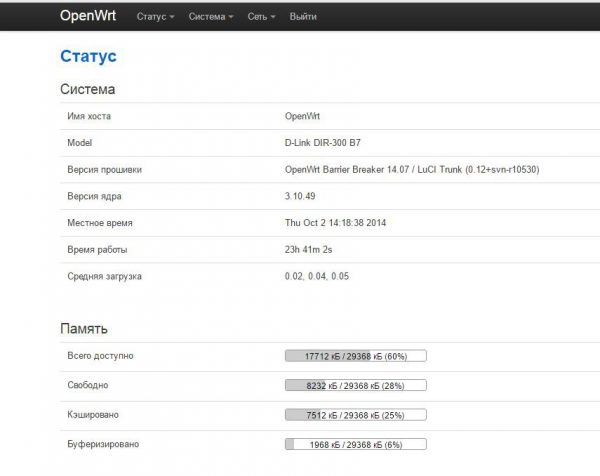Click the Время работы label
Screen dimensions: 600x476
[97, 249]
